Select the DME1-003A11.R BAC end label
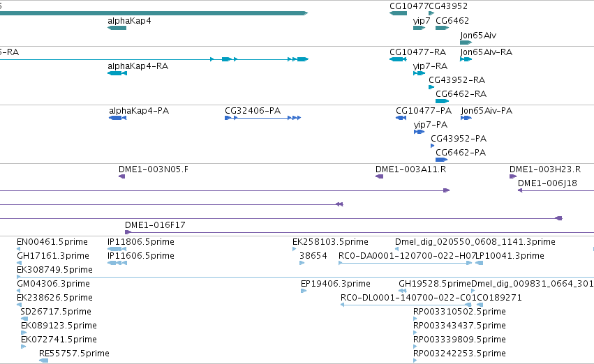The width and height of the screenshot is (594, 364). tap(410, 169)
